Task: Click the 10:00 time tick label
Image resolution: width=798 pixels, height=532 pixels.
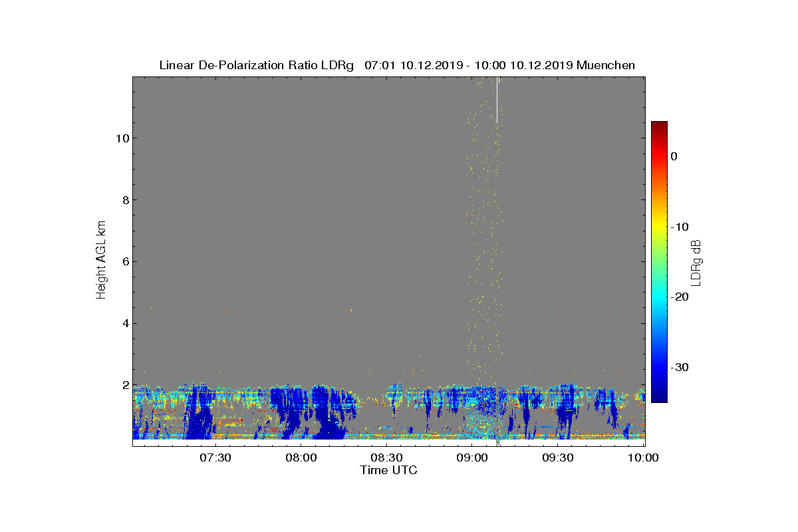Action: [644, 458]
